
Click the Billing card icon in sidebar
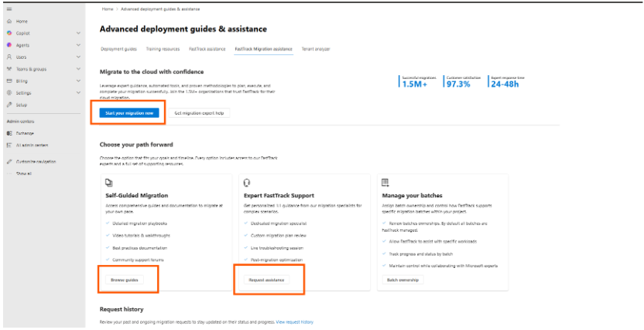9,81
